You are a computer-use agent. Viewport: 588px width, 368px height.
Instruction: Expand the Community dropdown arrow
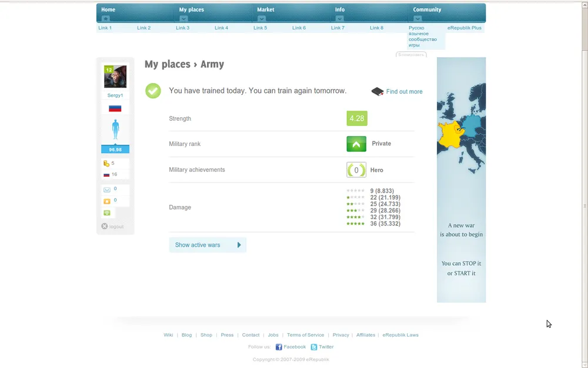417,19
